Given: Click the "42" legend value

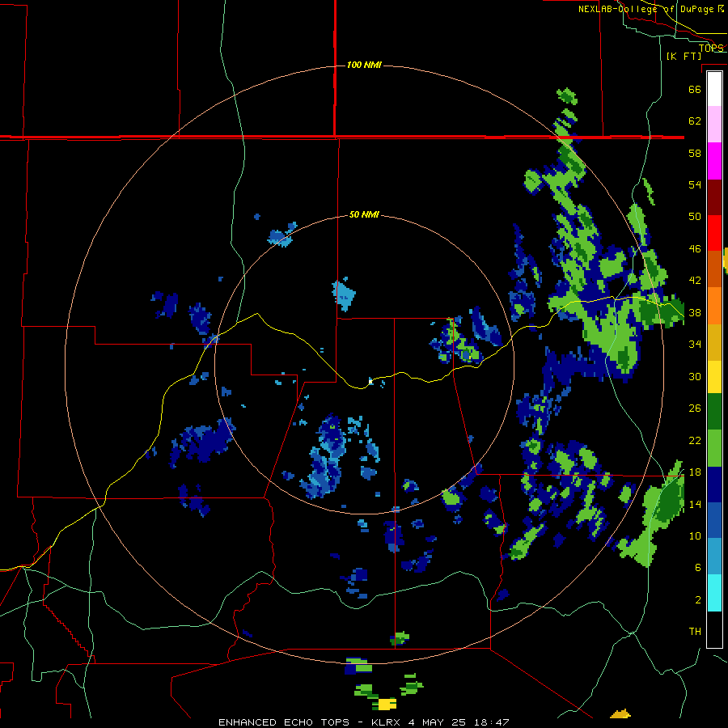Looking at the screenshot, I should coord(695,280).
